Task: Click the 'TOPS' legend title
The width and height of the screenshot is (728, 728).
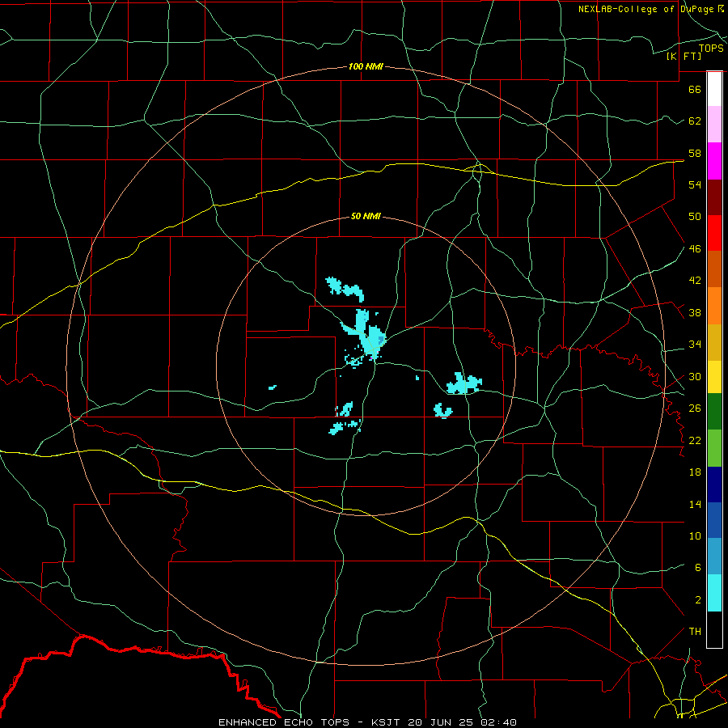Action: (x=711, y=49)
